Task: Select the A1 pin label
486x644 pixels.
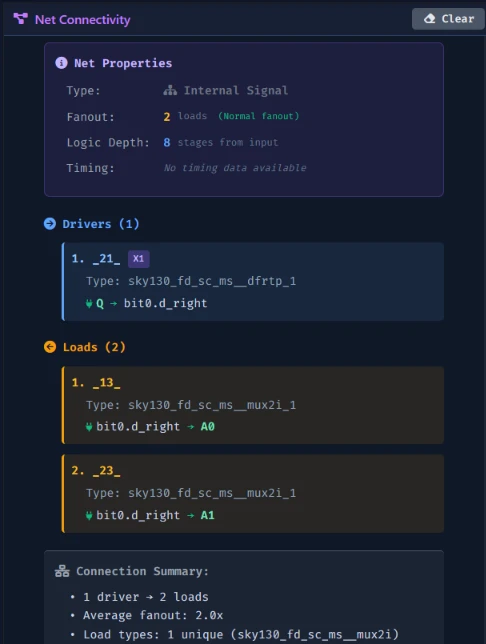Action: [207, 515]
